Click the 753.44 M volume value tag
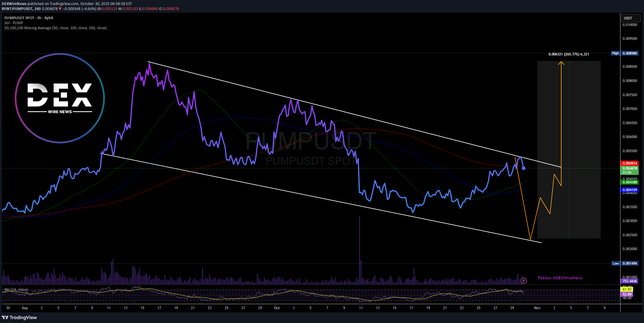 (x=630, y=281)
